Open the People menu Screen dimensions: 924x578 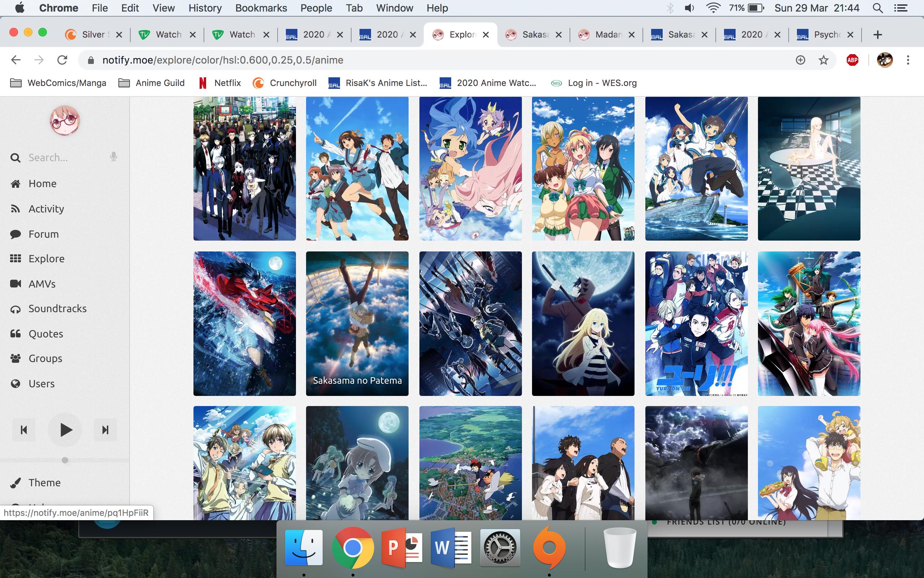point(316,8)
